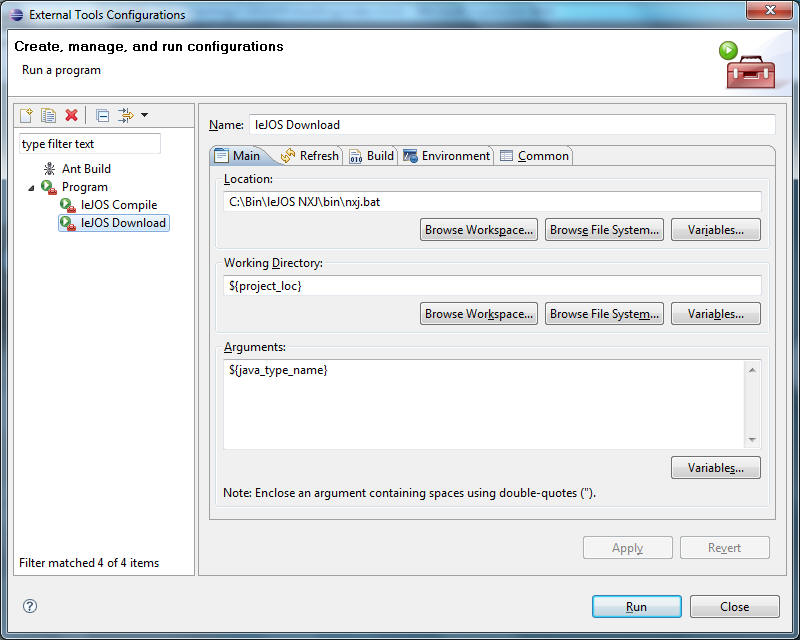This screenshot has width=800, height=640.
Task: Click the Close button at bottom
Action: [x=735, y=606]
